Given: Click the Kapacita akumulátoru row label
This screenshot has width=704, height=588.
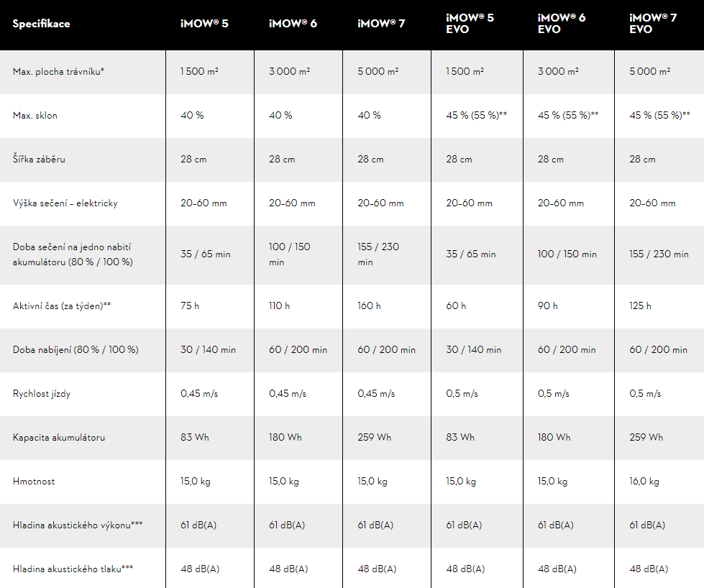Looking at the screenshot, I should [59, 437].
